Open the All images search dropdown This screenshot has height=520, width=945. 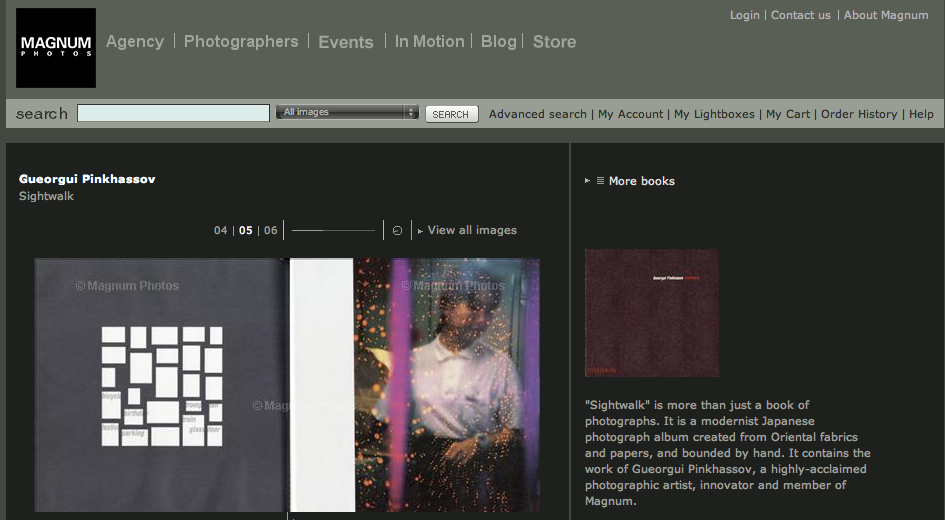[347, 113]
